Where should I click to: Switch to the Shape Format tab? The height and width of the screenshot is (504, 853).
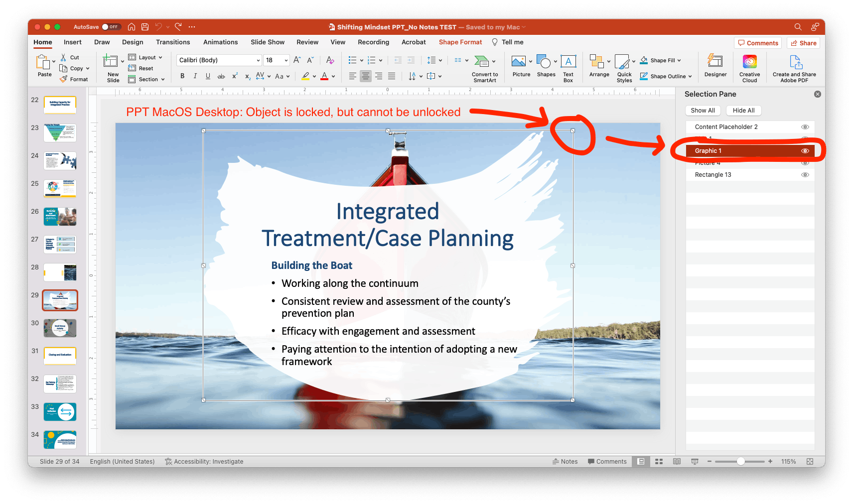(459, 42)
